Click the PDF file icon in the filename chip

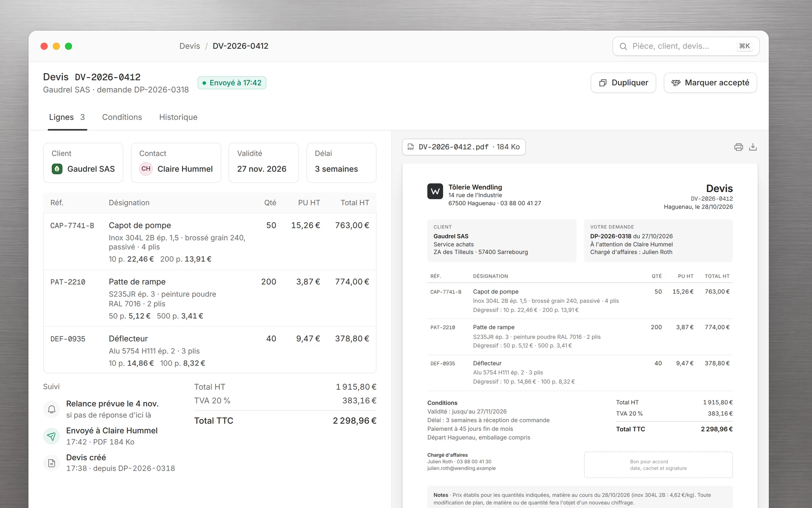411,147
